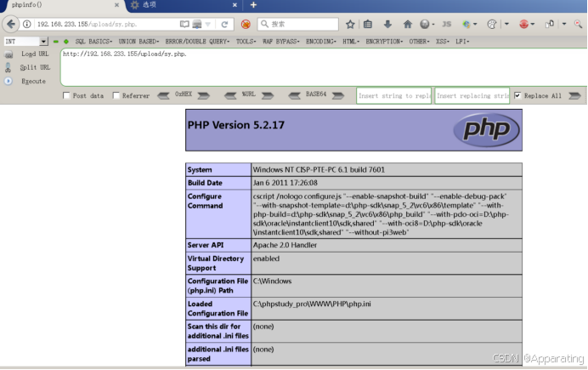
Task: Open the WAF BYPASS dropdown menu
Action: [281, 42]
